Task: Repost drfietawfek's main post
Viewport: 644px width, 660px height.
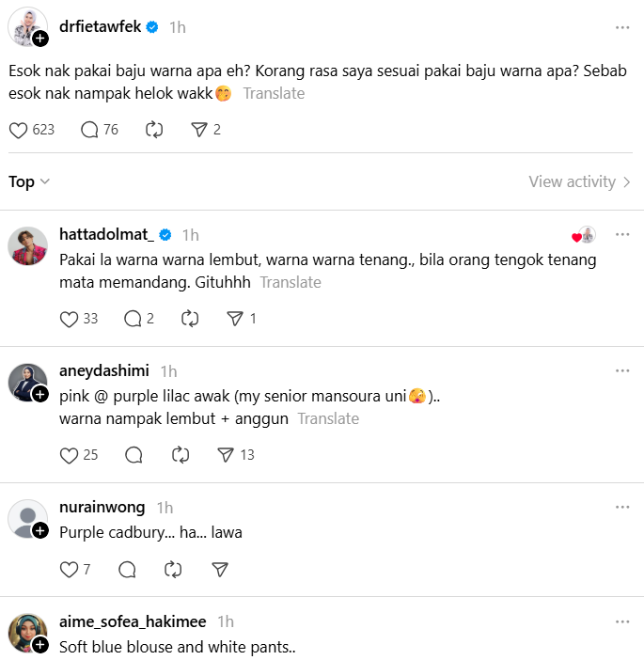Action: coord(154,130)
